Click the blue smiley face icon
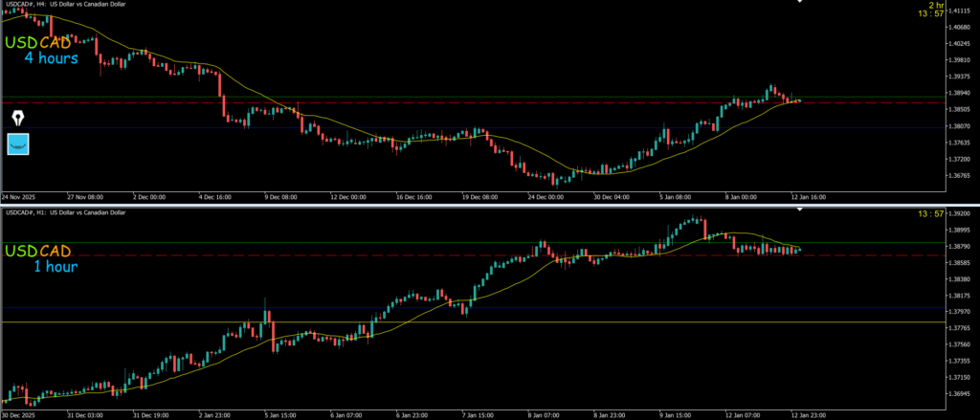The width and height of the screenshot is (980, 420). [x=19, y=144]
